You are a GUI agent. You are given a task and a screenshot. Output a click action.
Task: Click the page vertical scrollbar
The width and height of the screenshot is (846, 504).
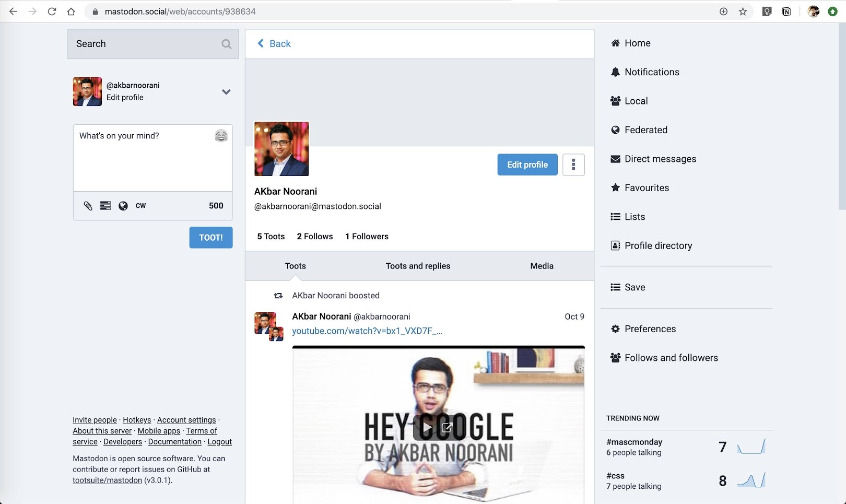pos(842,116)
